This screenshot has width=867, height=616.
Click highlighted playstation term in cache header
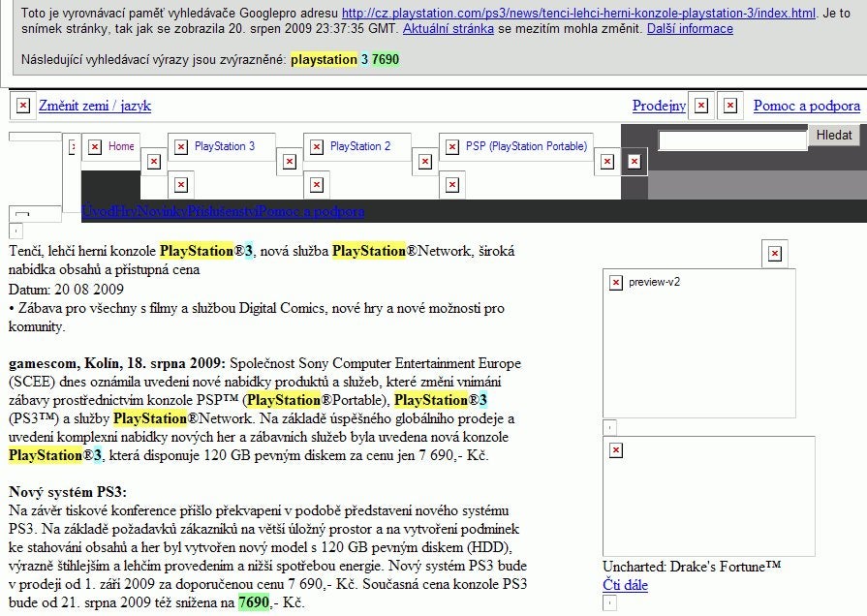click(324, 59)
